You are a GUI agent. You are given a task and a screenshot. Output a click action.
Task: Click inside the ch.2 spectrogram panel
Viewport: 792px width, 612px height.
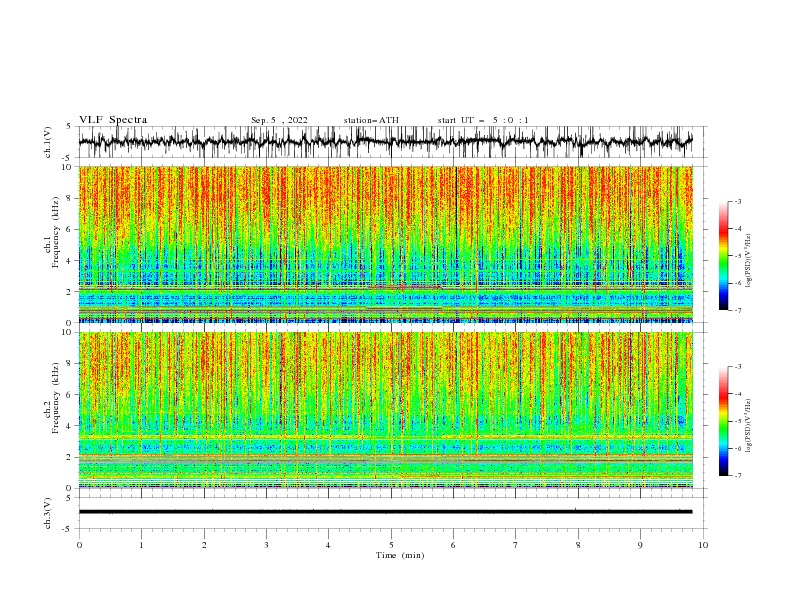click(386, 410)
